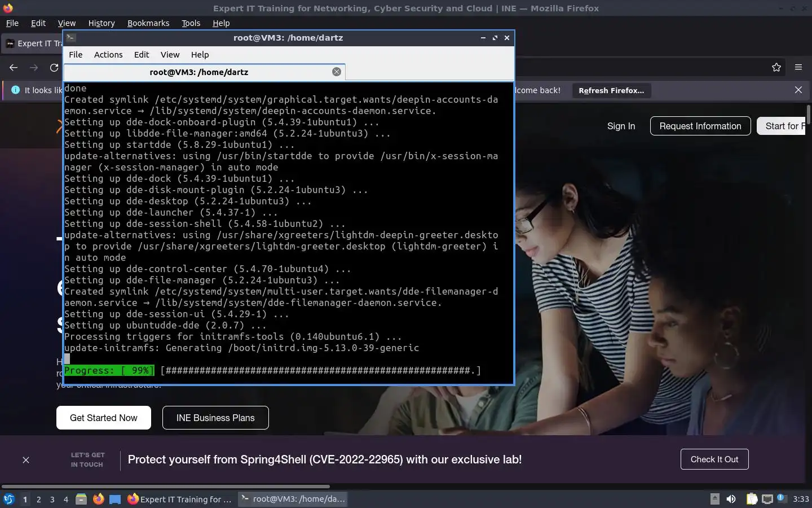Bookmark this page with the star icon

[776, 67]
